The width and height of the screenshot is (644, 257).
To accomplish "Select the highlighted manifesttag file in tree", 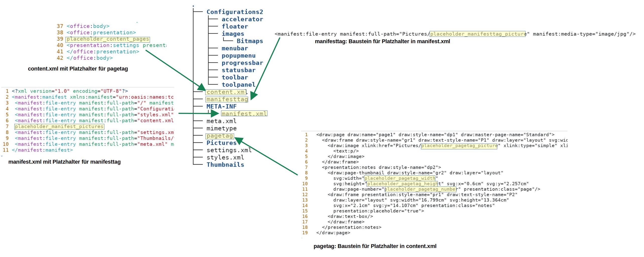I will point(227,99).
